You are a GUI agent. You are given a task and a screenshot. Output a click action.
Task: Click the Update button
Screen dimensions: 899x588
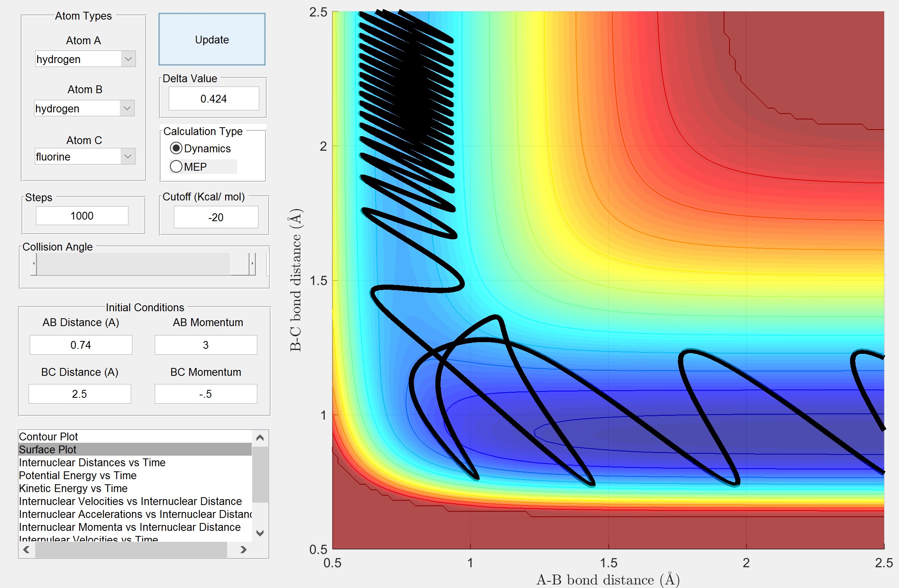pyautogui.click(x=212, y=40)
